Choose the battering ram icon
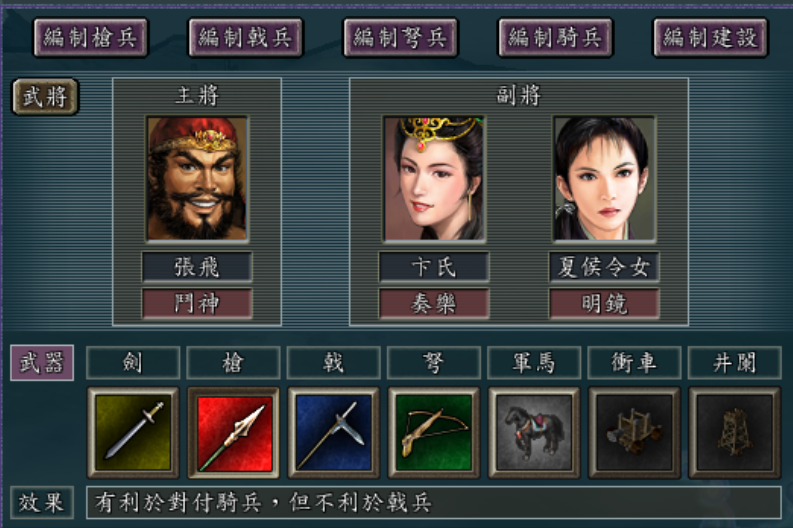The width and height of the screenshot is (793, 528). [x=634, y=433]
